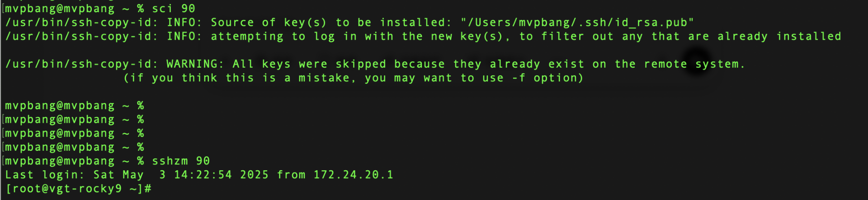This screenshot has height=200, width=868.
Task: Click the "remote system" text in warning
Action: click(x=692, y=64)
